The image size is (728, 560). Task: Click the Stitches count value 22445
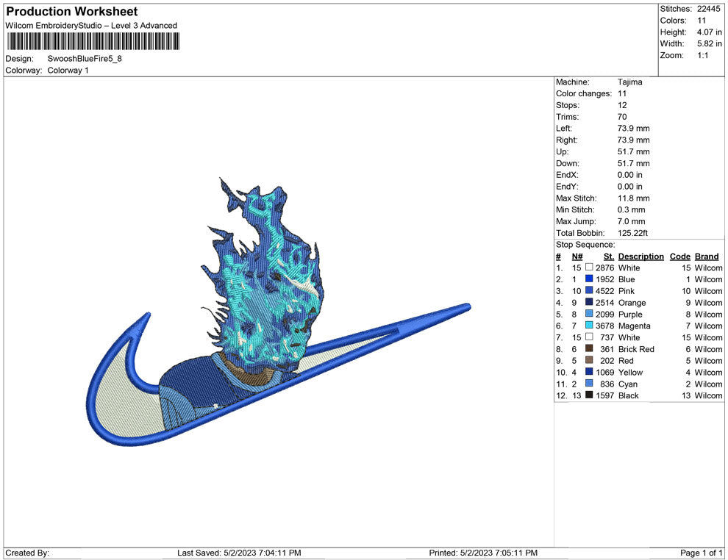click(710, 9)
